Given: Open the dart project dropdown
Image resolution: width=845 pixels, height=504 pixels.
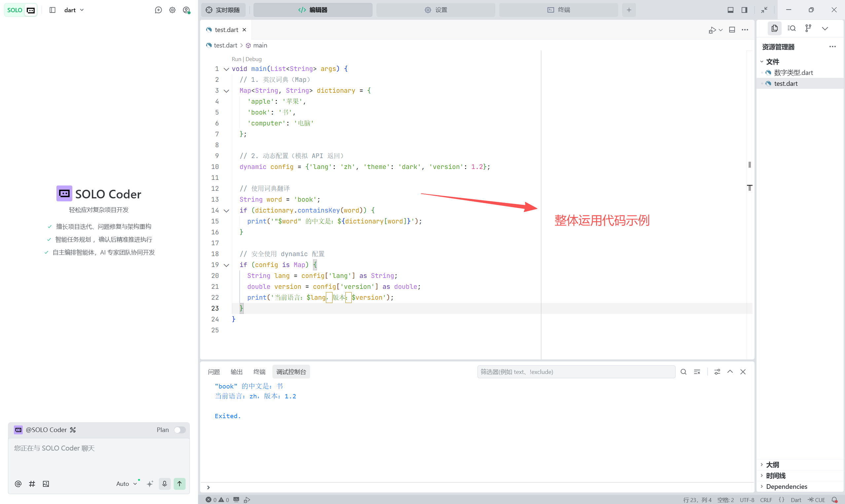Looking at the screenshot, I should pyautogui.click(x=74, y=10).
